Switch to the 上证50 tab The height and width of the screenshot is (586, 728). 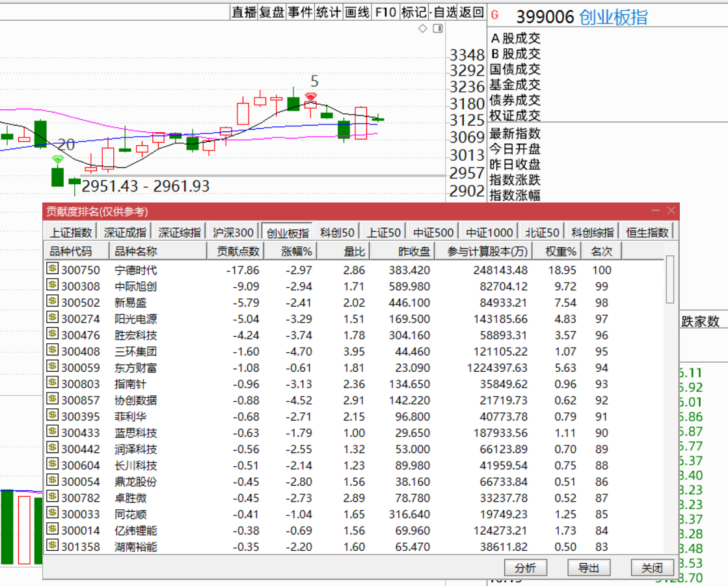tap(383, 232)
